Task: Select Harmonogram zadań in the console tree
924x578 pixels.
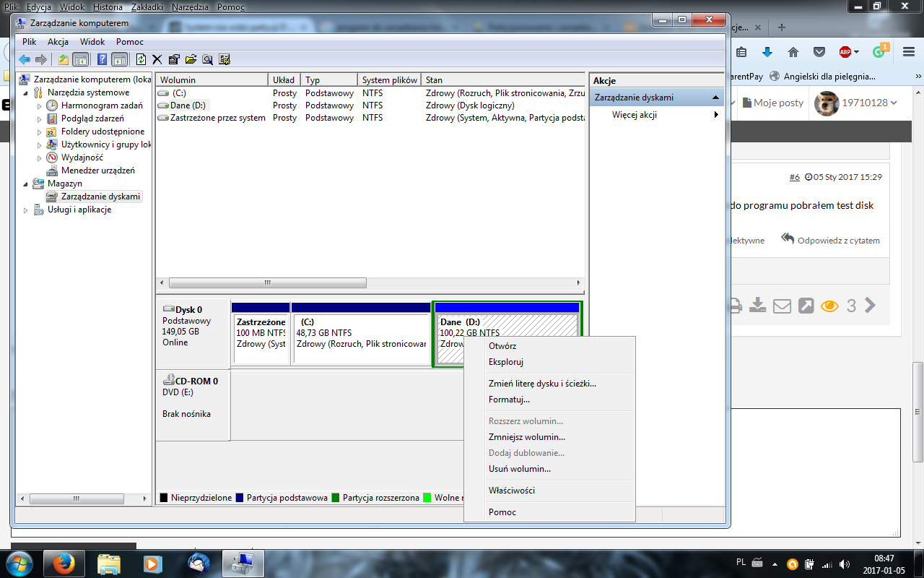Action: (x=102, y=105)
